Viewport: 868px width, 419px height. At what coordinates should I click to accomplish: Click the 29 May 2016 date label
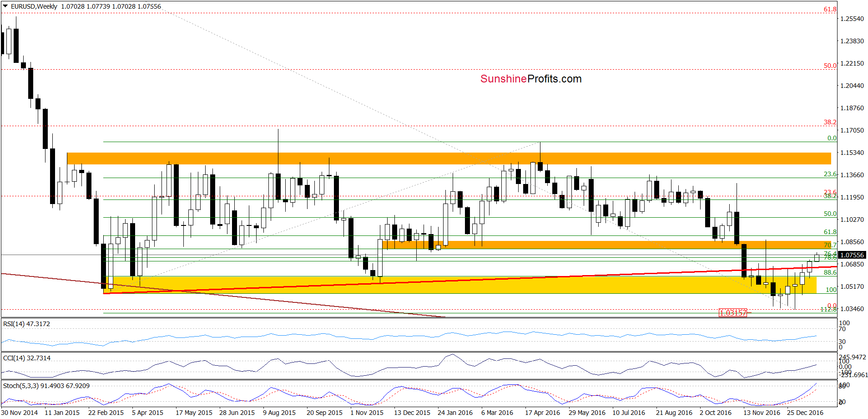click(x=587, y=413)
